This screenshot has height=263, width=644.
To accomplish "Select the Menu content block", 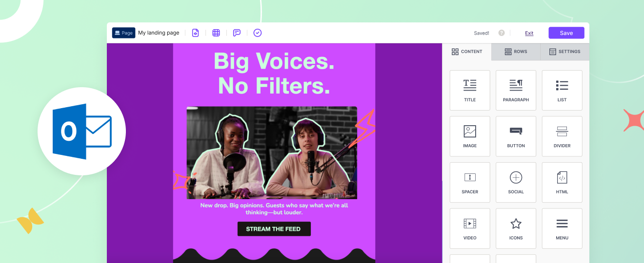I will coord(562,228).
